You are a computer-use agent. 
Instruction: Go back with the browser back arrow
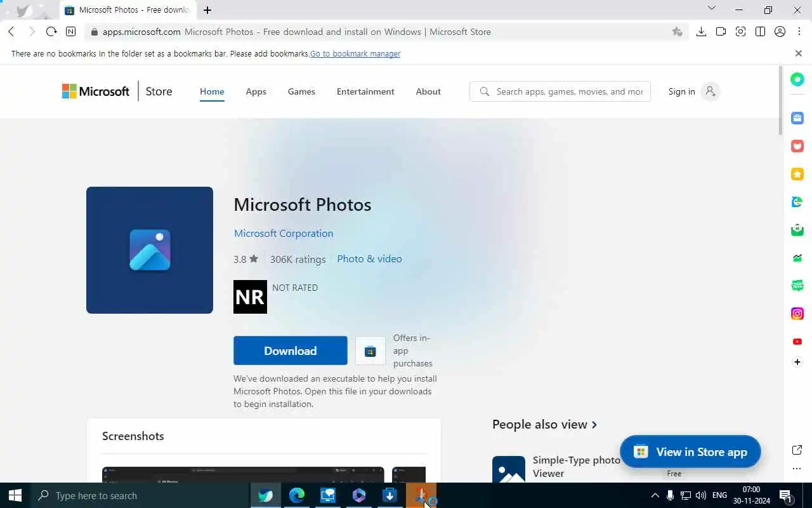11,32
